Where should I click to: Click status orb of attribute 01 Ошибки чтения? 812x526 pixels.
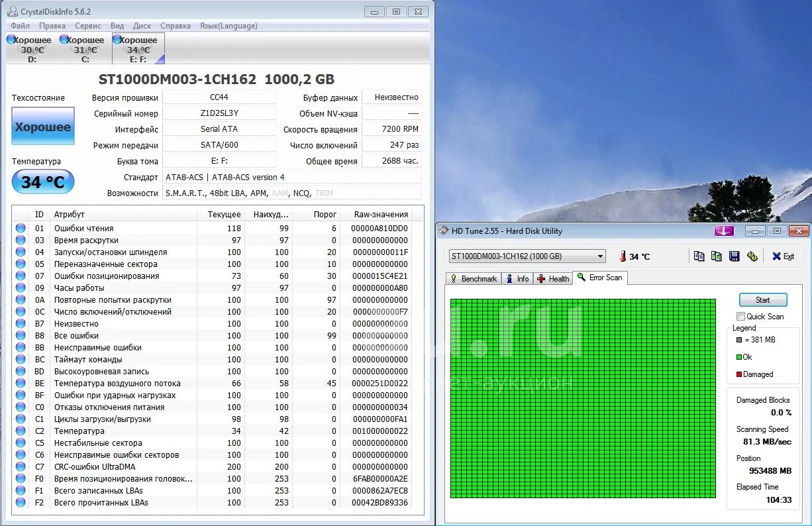21,229
